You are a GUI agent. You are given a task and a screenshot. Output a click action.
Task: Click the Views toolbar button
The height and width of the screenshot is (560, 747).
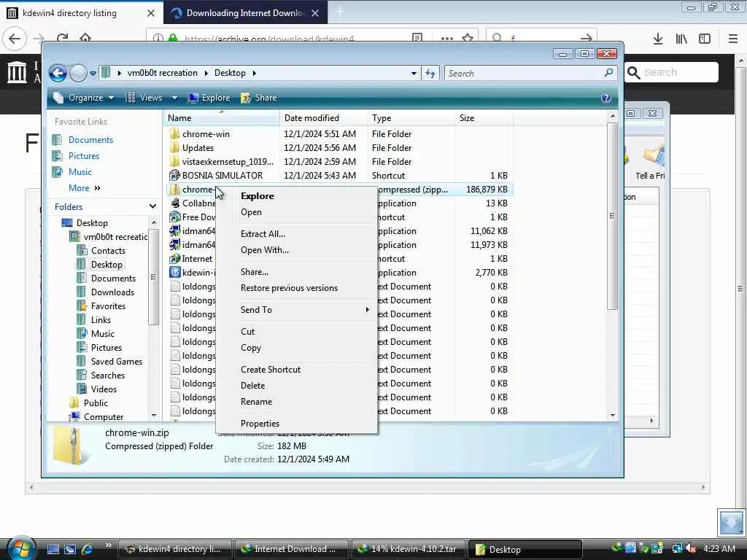144,98
